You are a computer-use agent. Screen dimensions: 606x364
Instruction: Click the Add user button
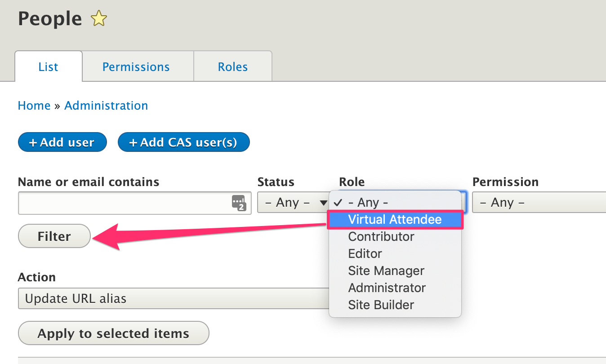[62, 142]
